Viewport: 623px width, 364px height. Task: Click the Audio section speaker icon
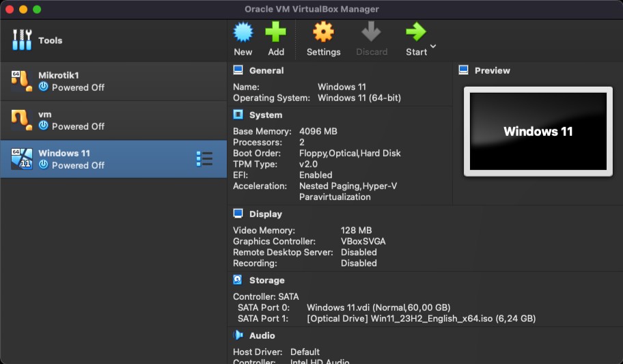(x=238, y=335)
